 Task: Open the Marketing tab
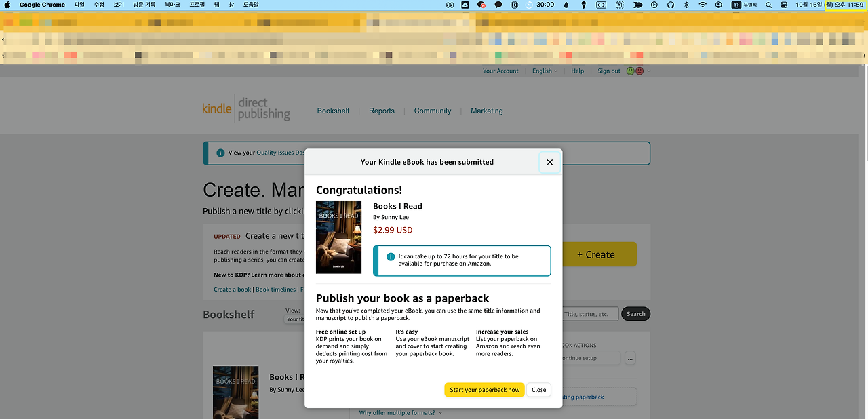(487, 111)
